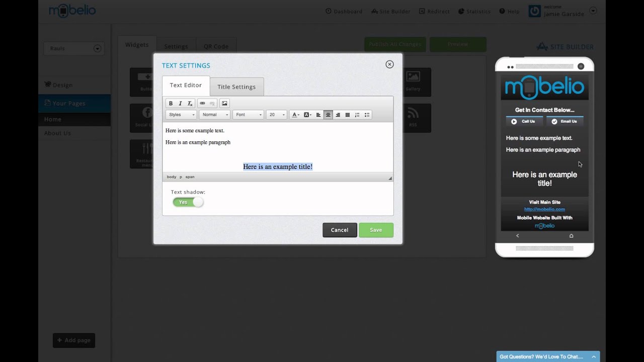The height and width of the screenshot is (362, 644).
Task: Select the Text Editor tab
Action: [x=186, y=85]
